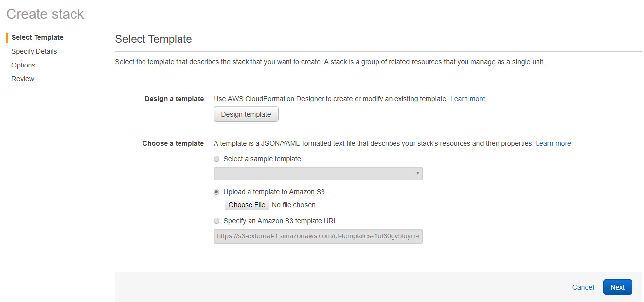Click the No file chosen text
Screen dimensions: 644x302
pyautogui.click(x=293, y=205)
